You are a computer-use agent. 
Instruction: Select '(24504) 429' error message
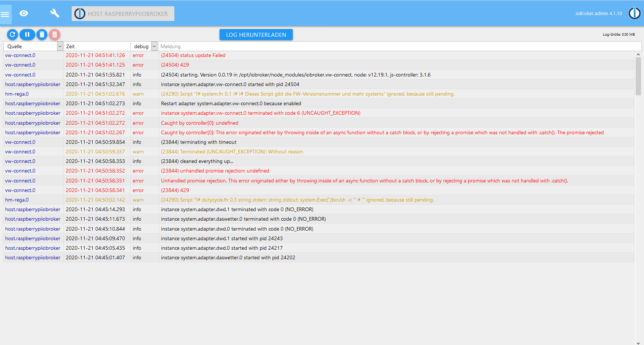pos(175,65)
